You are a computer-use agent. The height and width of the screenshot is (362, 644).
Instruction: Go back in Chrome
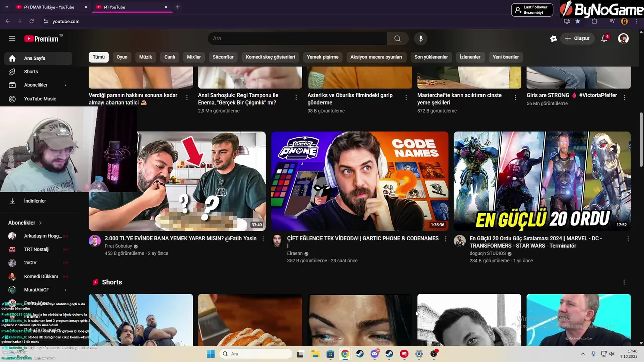pos(8,21)
